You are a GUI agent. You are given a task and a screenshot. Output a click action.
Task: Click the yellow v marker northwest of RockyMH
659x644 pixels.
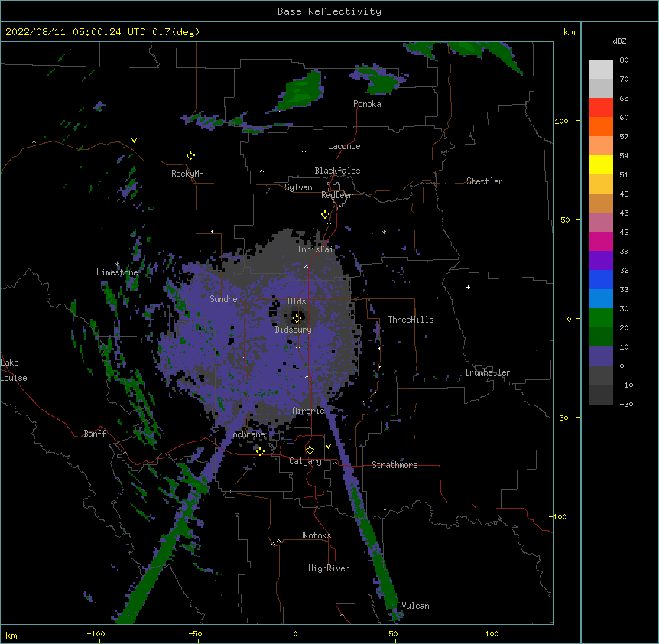pos(134,141)
